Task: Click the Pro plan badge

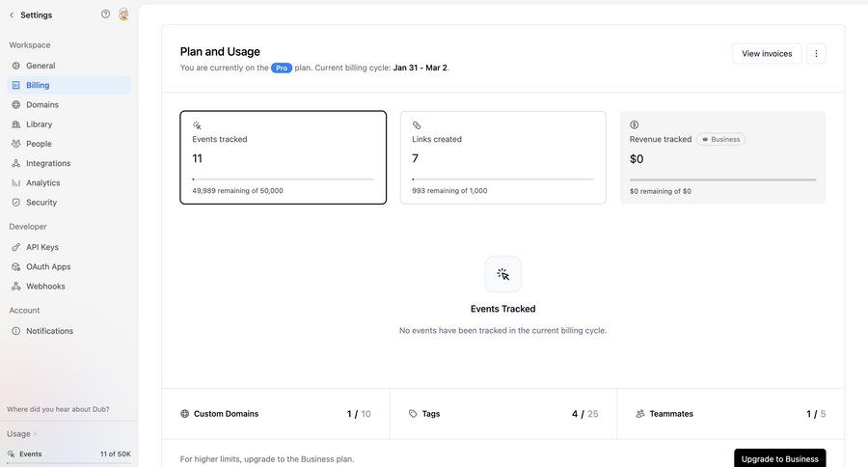Action: (282, 68)
